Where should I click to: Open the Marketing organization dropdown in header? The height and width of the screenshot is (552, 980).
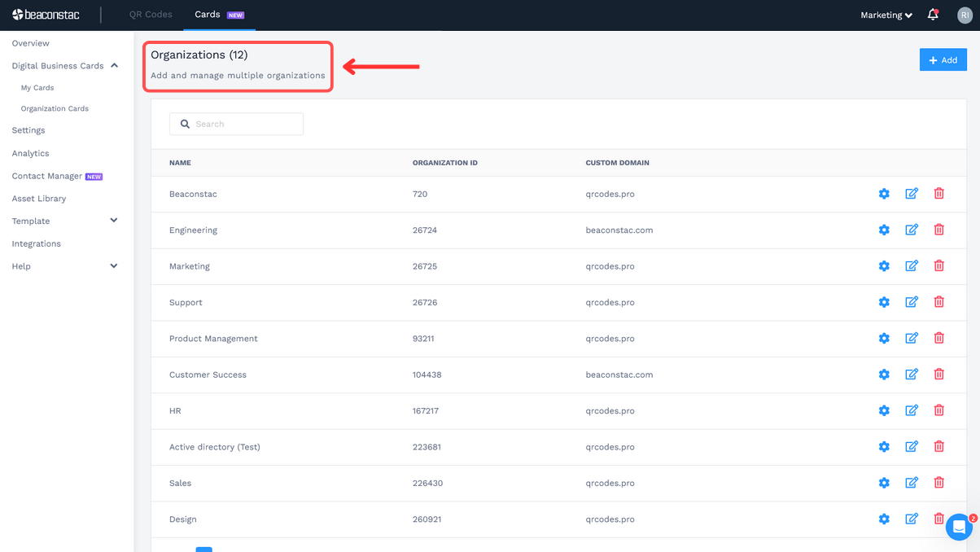[x=886, y=15]
